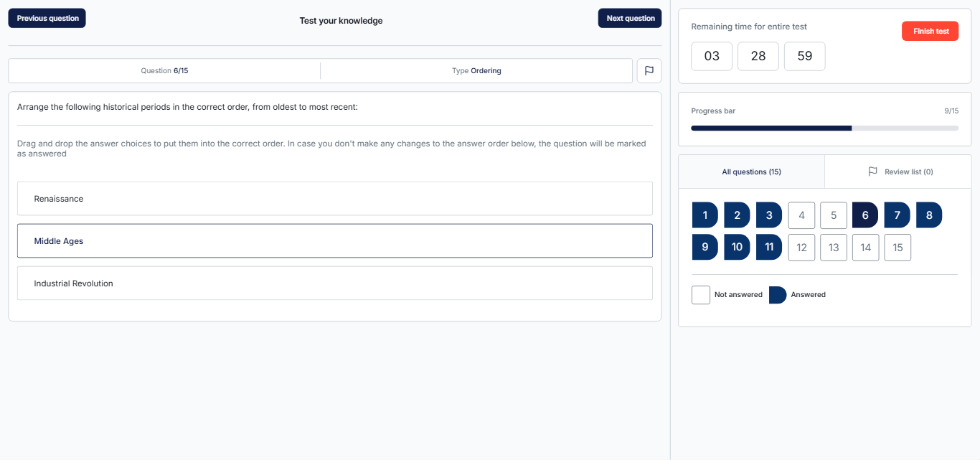Click the red Finish test button
Viewport: 980px width, 460px height.
tap(930, 32)
